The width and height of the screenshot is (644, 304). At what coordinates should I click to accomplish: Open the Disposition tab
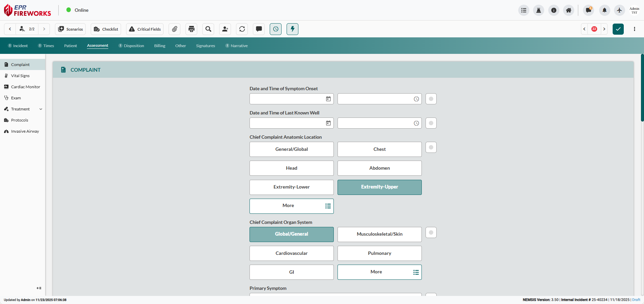point(134,45)
